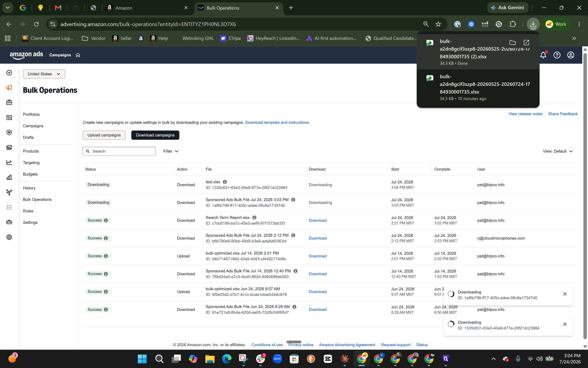Screen dimensions: 588x368
Task: Open Seller bookmark
Action: tap(122, 38)
